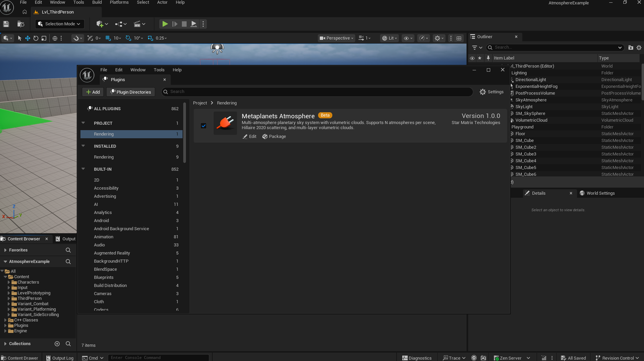Collapse the BUILT-IN plugin section
Viewport: 644px width, 361px height.
coord(84,169)
